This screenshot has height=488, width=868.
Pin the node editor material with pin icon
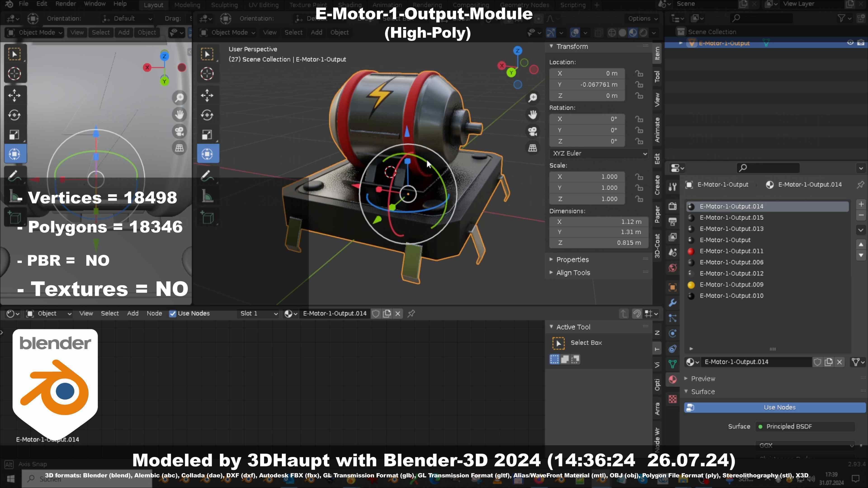411,314
